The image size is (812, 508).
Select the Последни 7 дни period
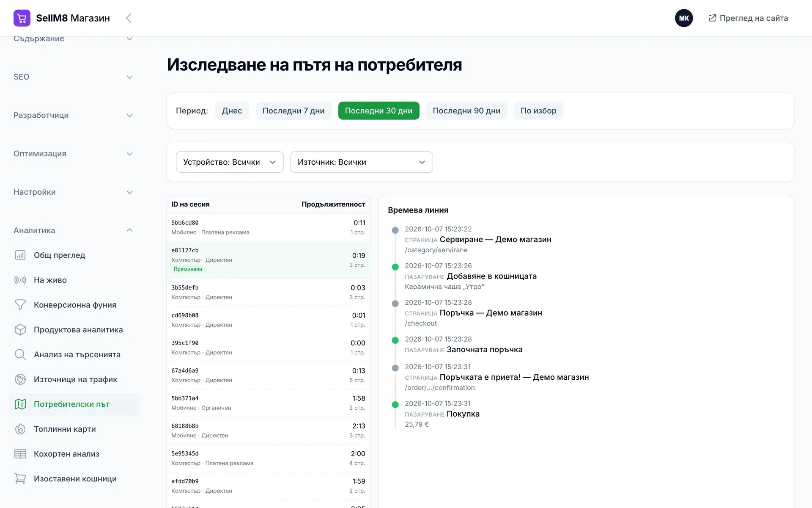[x=294, y=111]
